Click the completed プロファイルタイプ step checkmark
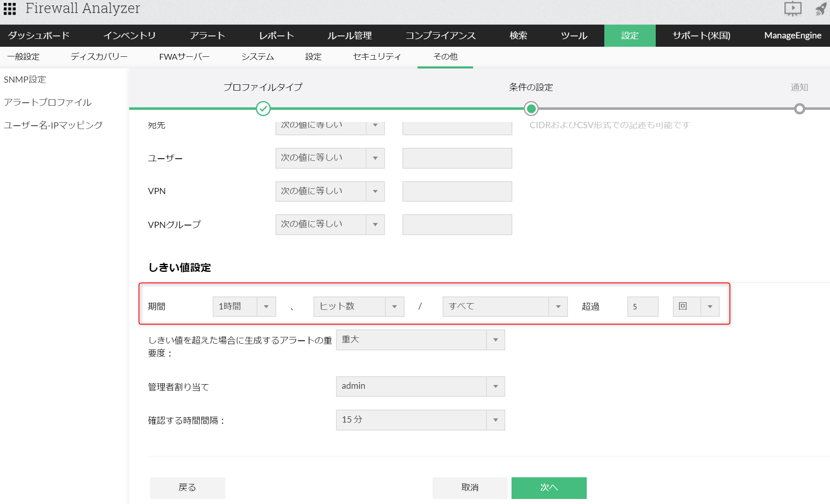 [263, 109]
